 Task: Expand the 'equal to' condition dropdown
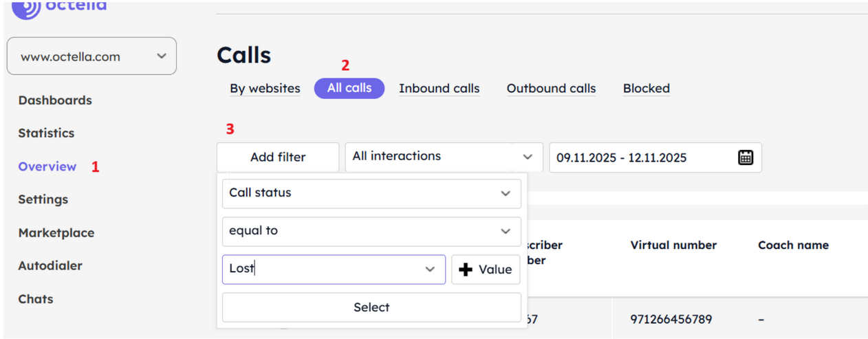pos(371,231)
